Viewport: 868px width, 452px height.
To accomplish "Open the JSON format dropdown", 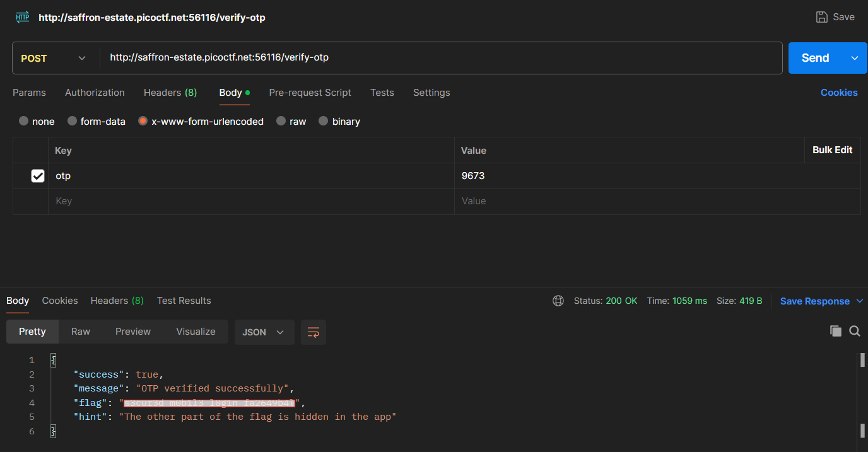I will (264, 332).
